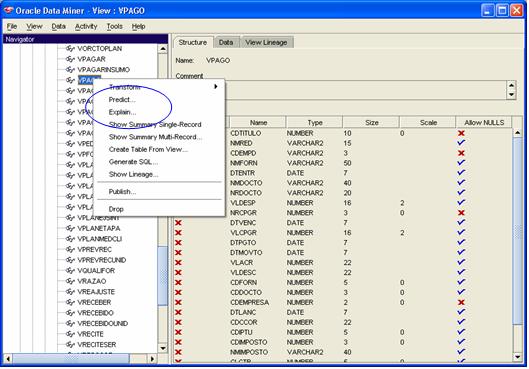
Task: Choose Create Table From View entry
Action: (148, 149)
